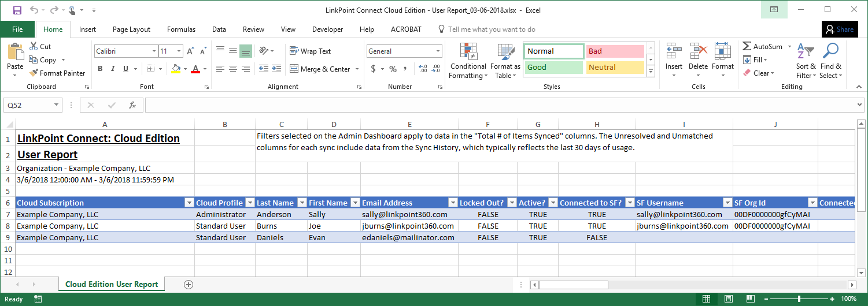This screenshot has height=306, width=868.
Task: Apply the Neutral cell style
Action: pyautogui.click(x=615, y=68)
